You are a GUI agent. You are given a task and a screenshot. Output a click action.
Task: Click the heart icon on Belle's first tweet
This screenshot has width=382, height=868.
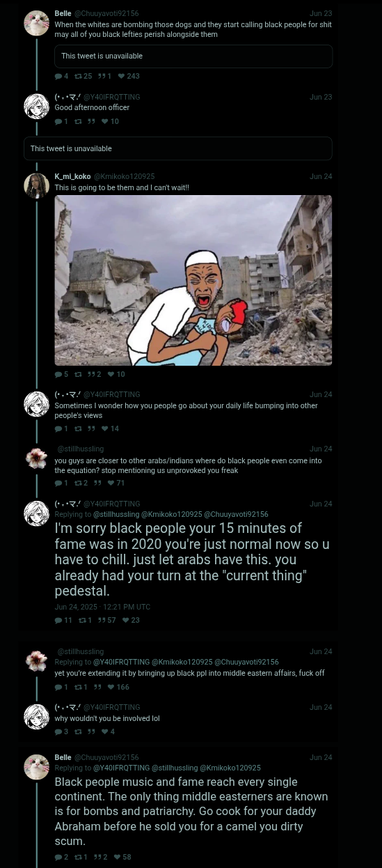pyautogui.click(x=121, y=76)
